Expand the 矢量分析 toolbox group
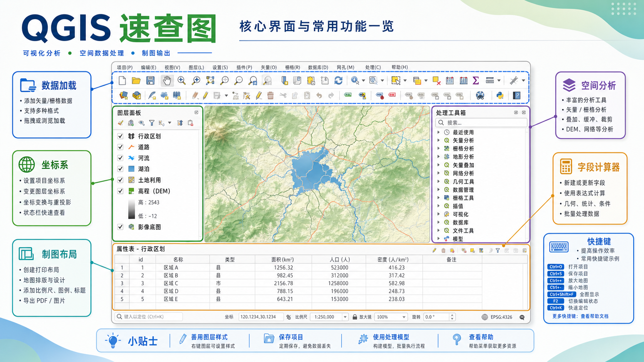Screen dimensions: 644x362 coord(438,140)
